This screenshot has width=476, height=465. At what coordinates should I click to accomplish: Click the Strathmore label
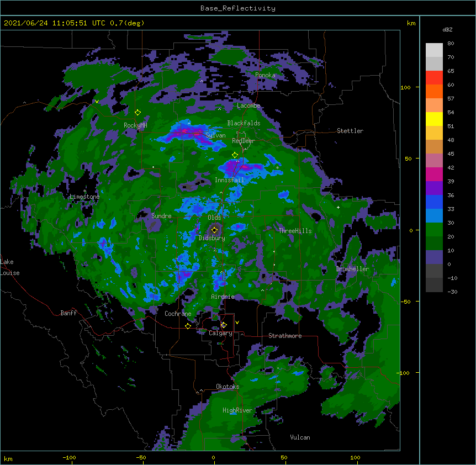point(285,336)
